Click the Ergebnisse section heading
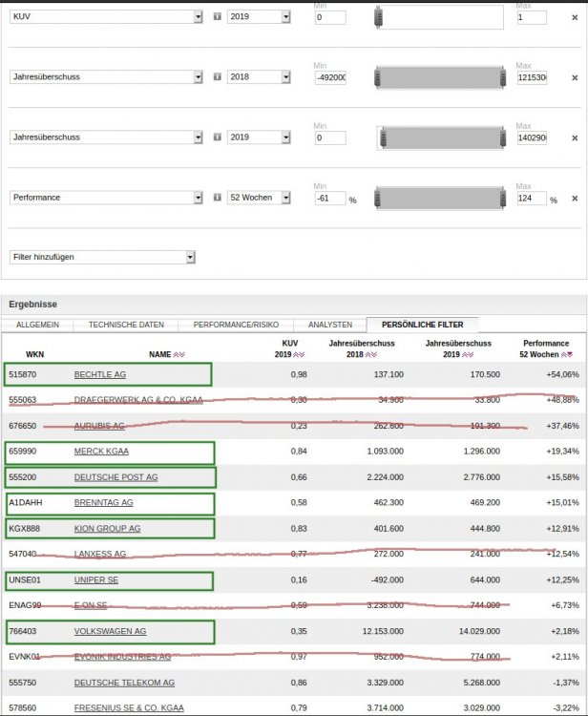 (32, 305)
